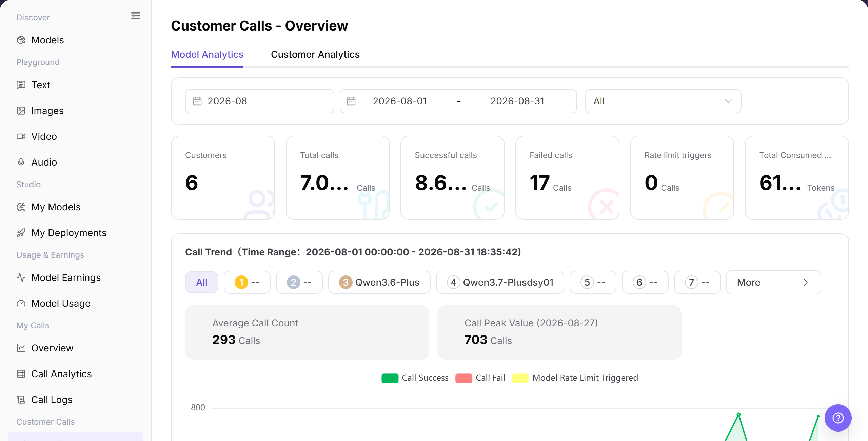Select the rank 5 model chip
This screenshot has height=441, width=868.
pos(593,282)
